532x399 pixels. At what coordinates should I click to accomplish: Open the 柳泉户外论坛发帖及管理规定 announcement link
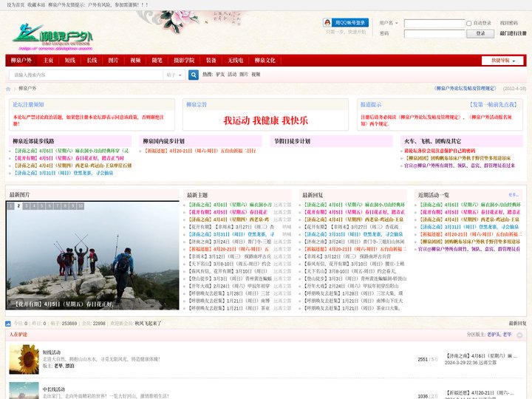pos(465,89)
